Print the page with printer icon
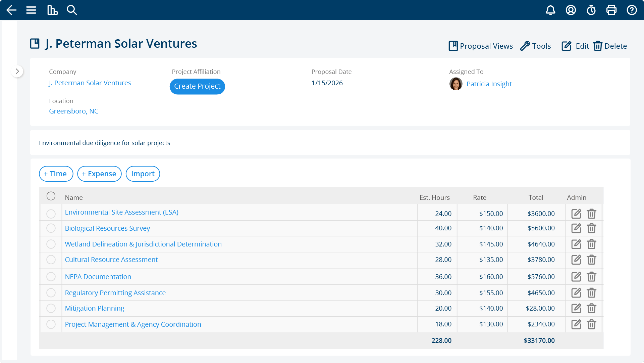 coord(611,10)
